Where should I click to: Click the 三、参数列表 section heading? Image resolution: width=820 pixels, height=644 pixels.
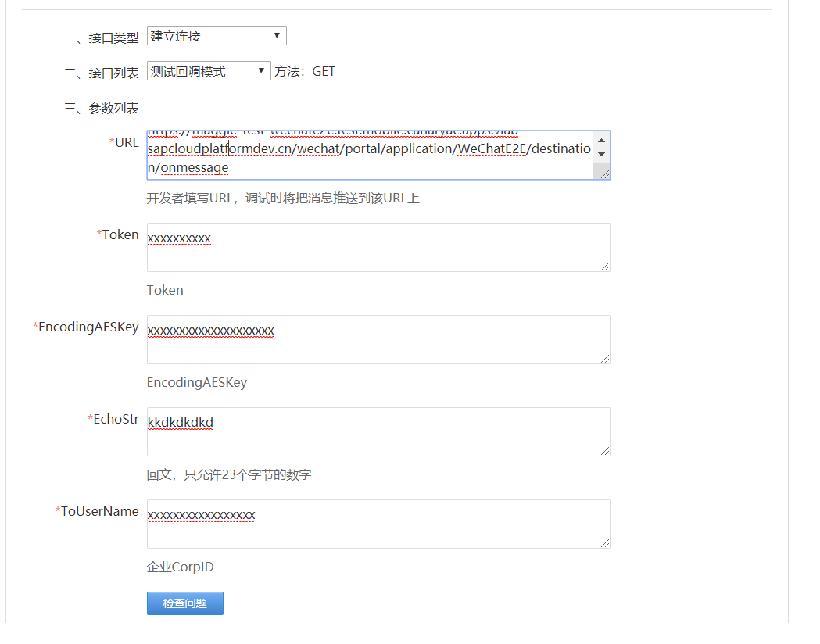pos(103,108)
